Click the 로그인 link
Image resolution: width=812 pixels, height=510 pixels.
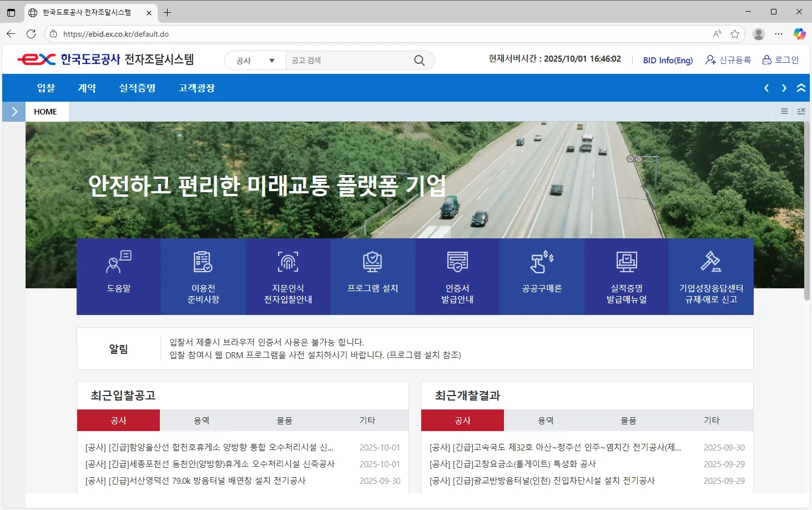click(x=786, y=60)
